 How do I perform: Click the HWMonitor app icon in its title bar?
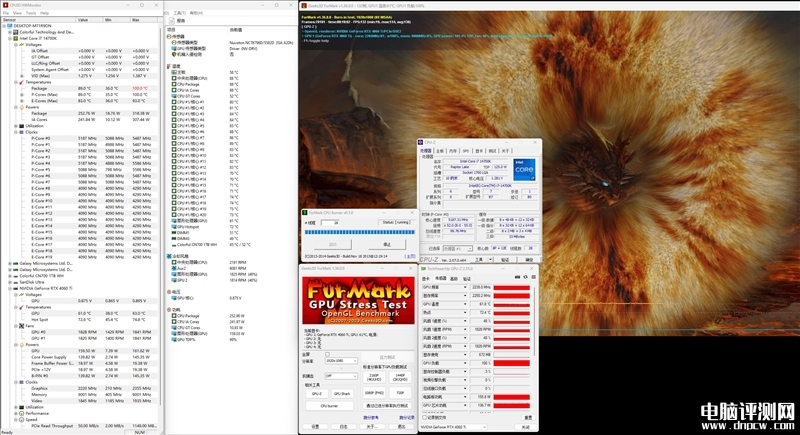6,6
